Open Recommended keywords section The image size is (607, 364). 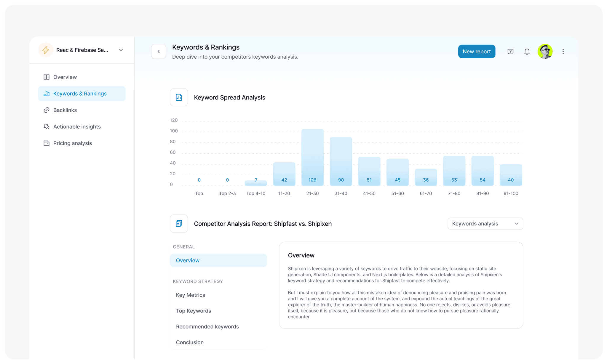pyautogui.click(x=207, y=326)
